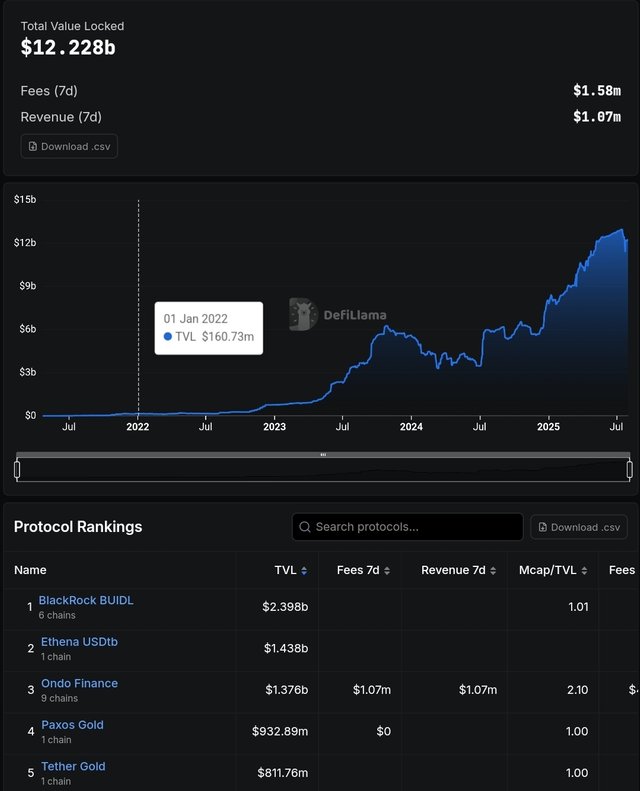Click the Fees (7d) label

[49, 91]
